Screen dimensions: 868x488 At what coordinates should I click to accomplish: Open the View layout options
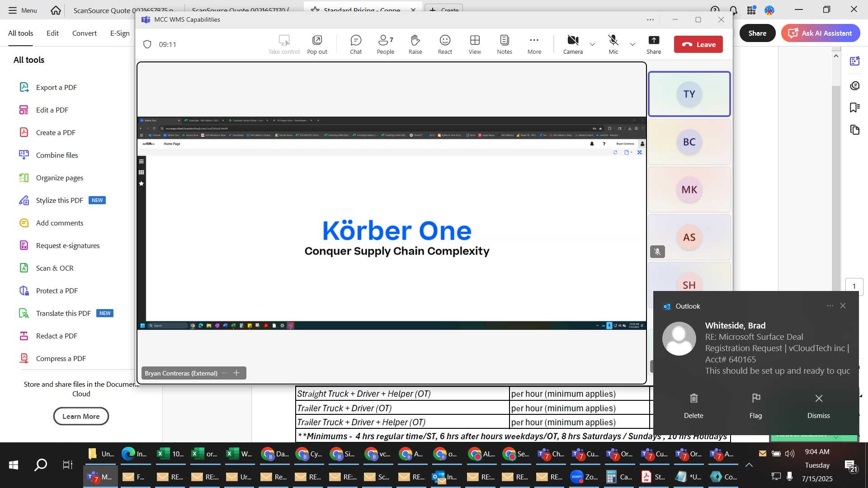click(475, 44)
